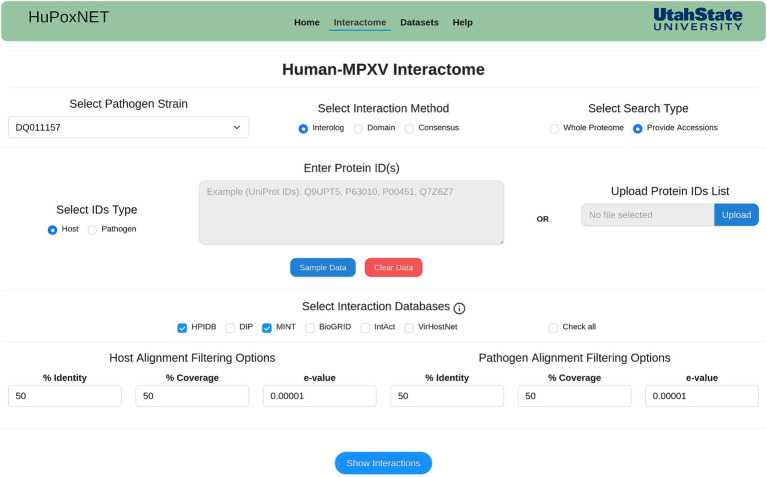The width and height of the screenshot is (767, 477).
Task: Click the Upload button for protein IDs
Action: (x=736, y=215)
